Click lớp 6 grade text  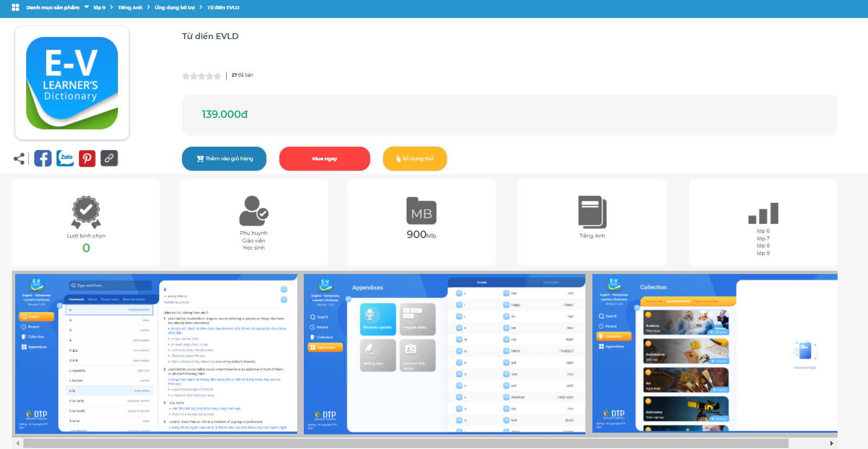(x=763, y=231)
